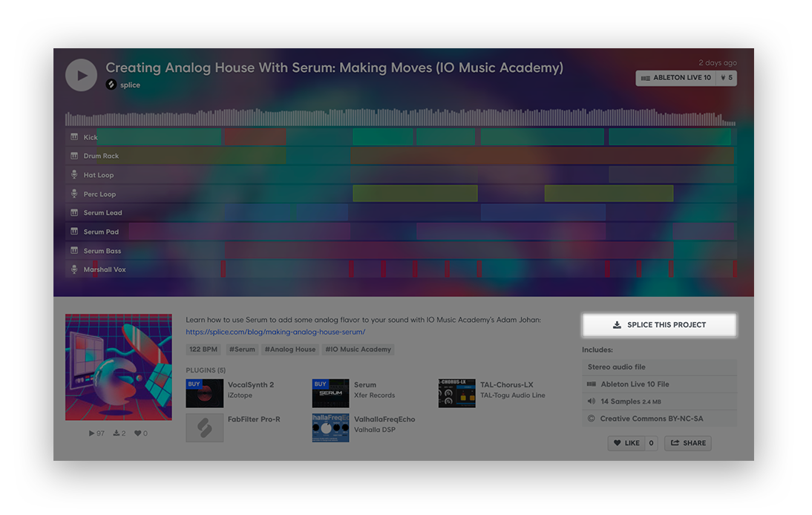812x515 pixels.
Task: Click the Hat Loop microphone icon
Action: [x=74, y=174]
